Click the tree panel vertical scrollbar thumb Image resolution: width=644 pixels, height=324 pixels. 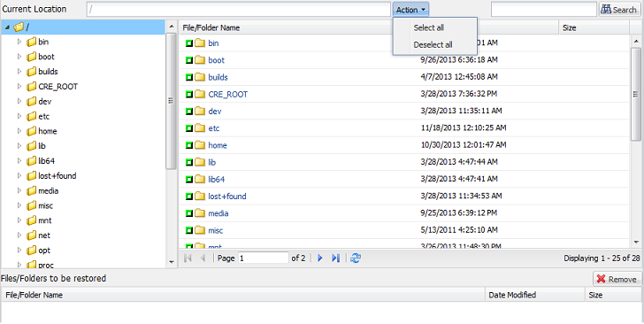(x=172, y=101)
